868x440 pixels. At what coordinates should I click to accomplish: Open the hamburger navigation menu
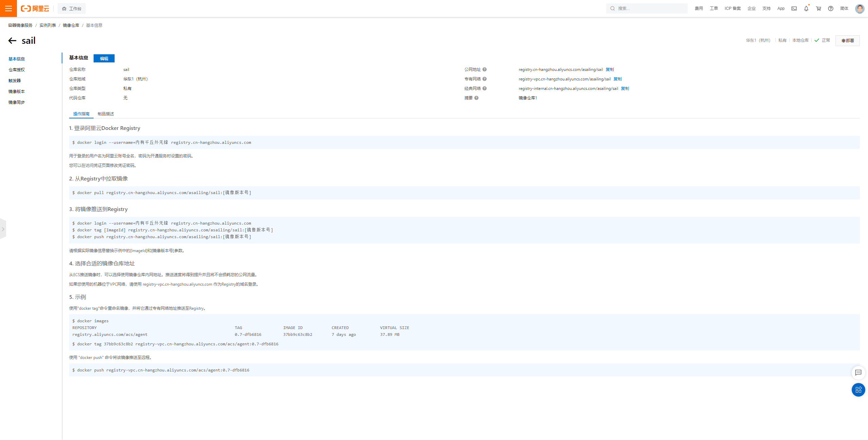8,8
